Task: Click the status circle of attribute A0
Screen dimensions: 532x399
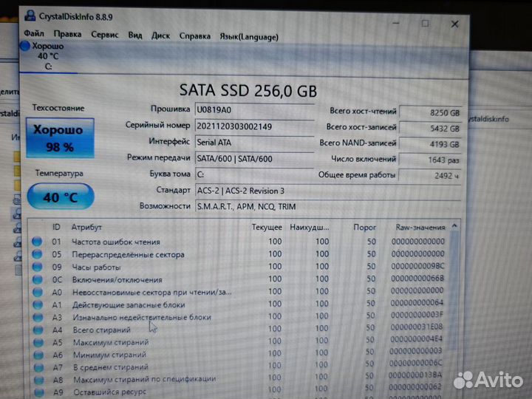Action: pos(38,292)
